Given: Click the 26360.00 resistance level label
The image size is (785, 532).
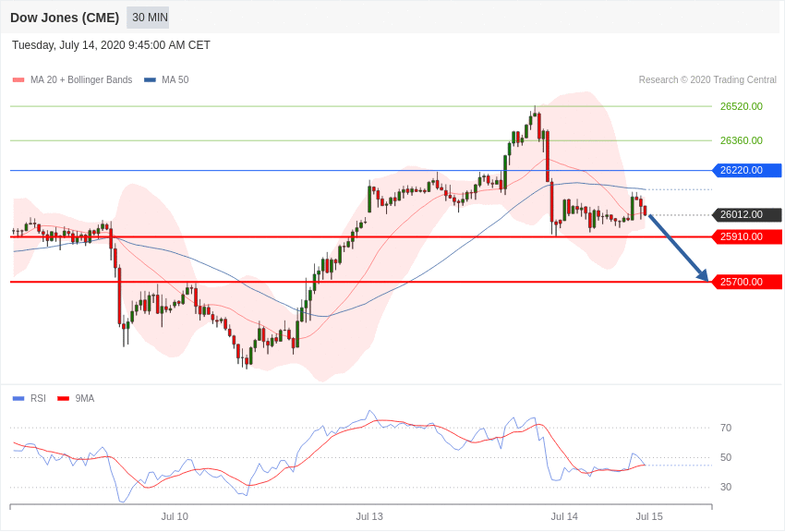Looking at the screenshot, I should pyautogui.click(x=742, y=140).
